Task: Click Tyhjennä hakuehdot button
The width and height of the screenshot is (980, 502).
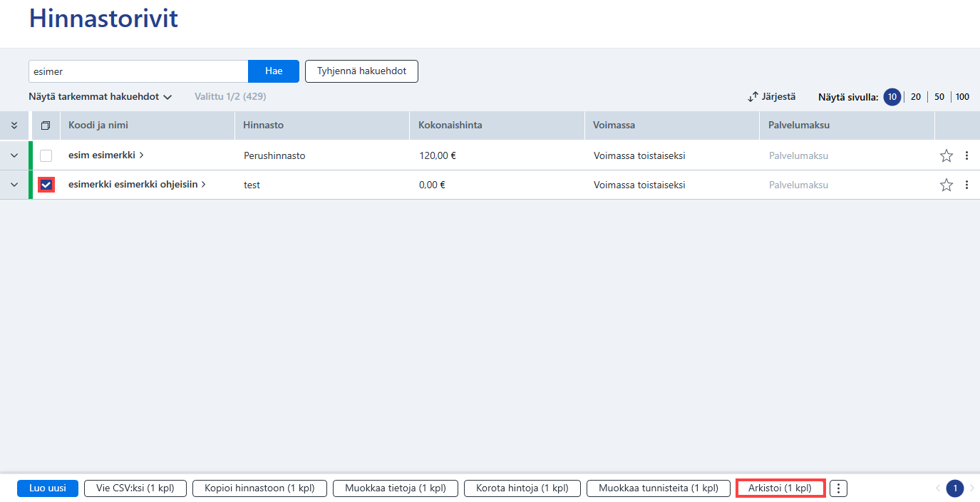Action: coord(361,71)
